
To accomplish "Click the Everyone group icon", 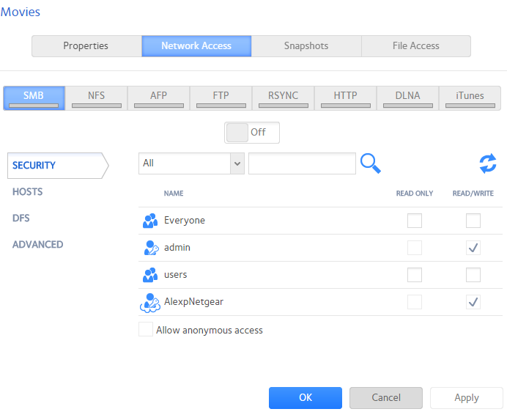I will coord(150,221).
